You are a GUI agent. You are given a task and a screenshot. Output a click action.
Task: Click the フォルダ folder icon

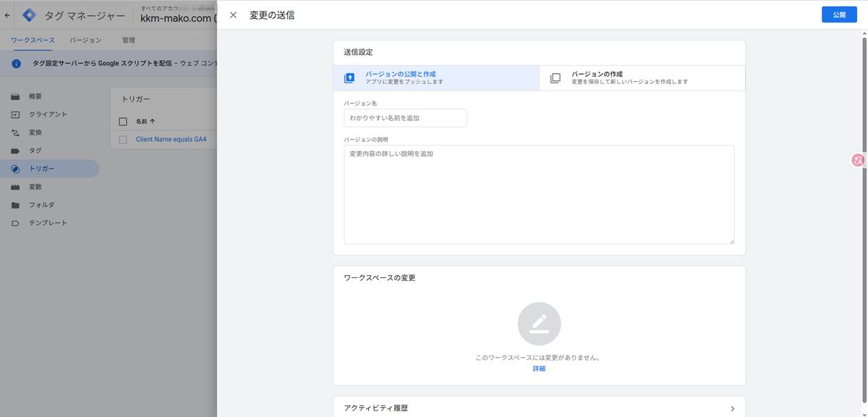15,205
